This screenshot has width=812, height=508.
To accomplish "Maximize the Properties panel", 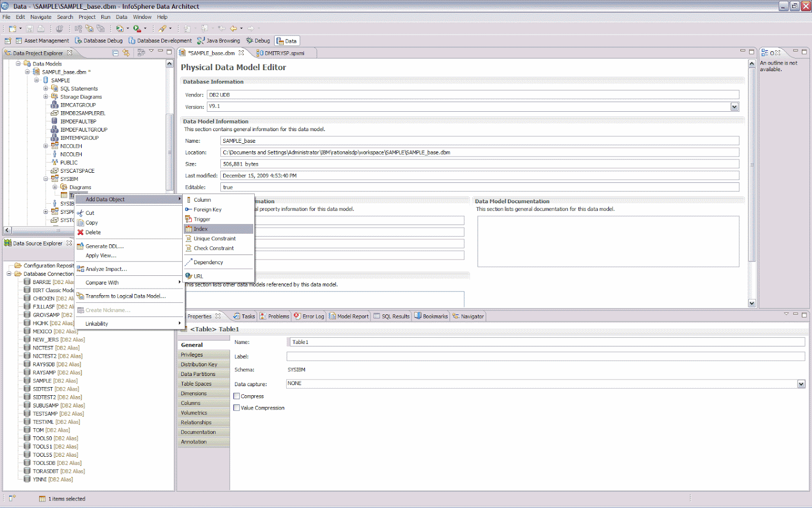I will point(804,314).
